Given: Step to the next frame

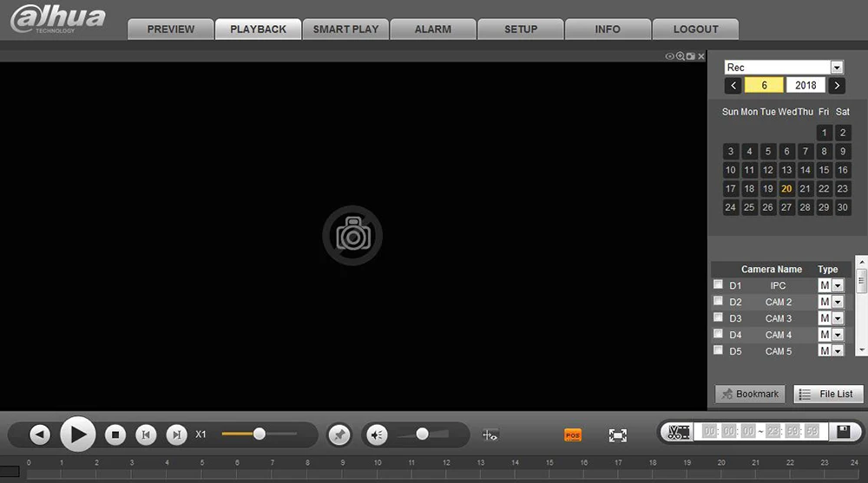Looking at the screenshot, I should tap(176, 434).
